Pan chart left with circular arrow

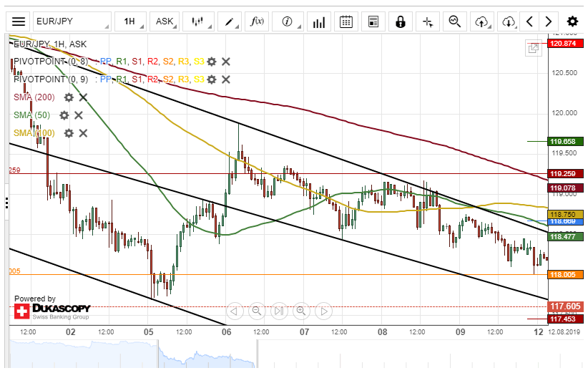coord(235,311)
